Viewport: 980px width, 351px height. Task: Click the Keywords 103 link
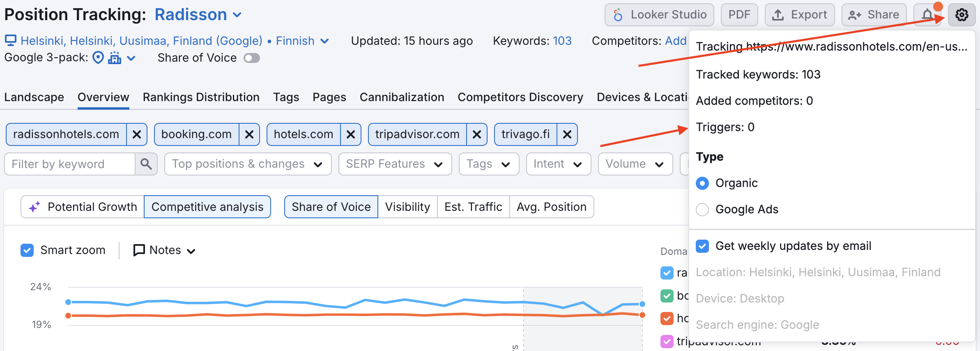(x=562, y=41)
